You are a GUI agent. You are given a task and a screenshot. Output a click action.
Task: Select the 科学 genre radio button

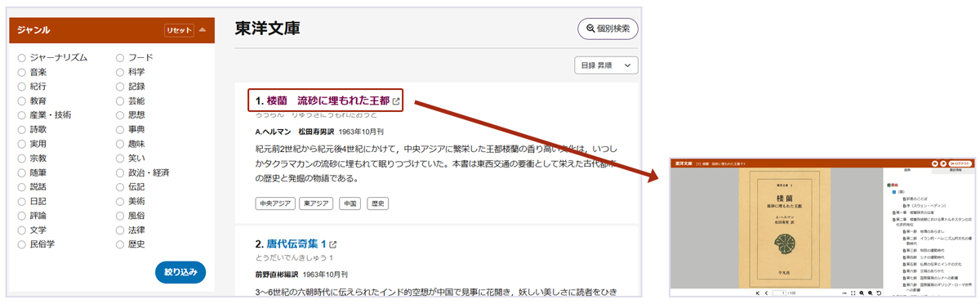pyautogui.click(x=119, y=72)
